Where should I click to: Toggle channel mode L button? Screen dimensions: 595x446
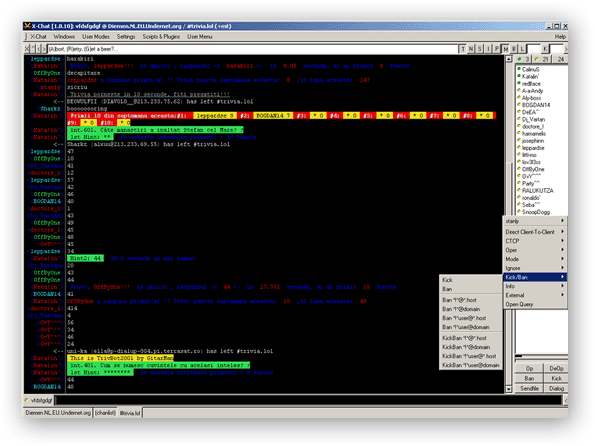523,49
